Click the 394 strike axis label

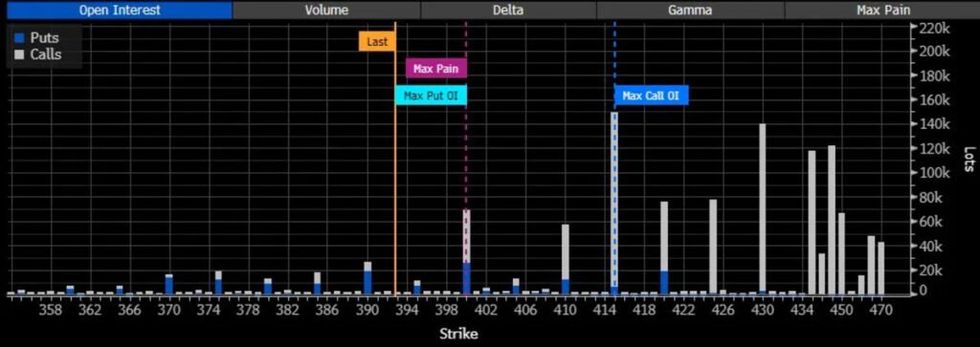coord(407,310)
